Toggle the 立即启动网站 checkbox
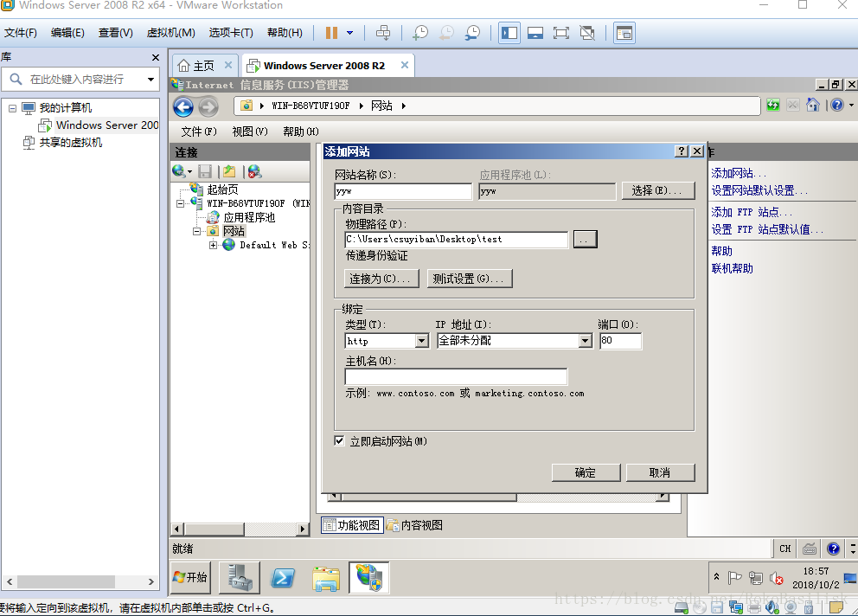The height and width of the screenshot is (616, 858). 339,440
